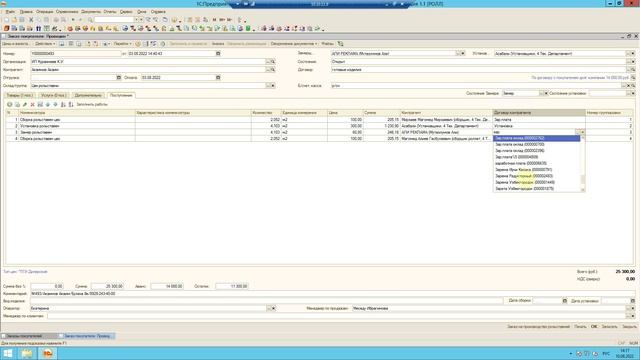Clear the Замерщик field
Screen dimensions: 640x360
pyautogui.click(x=463, y=53)
